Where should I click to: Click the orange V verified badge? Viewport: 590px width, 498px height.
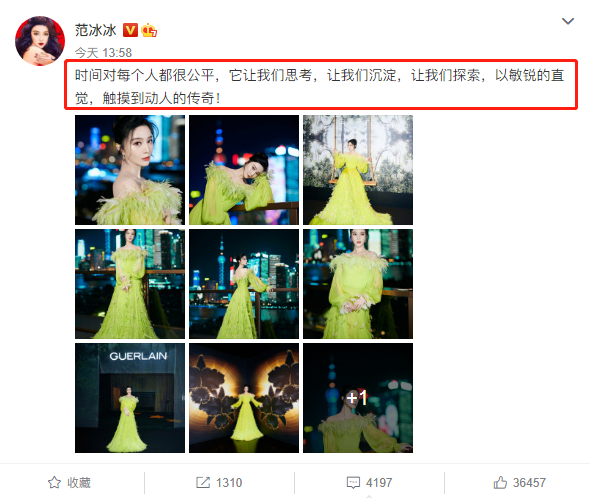coord(130,30)
